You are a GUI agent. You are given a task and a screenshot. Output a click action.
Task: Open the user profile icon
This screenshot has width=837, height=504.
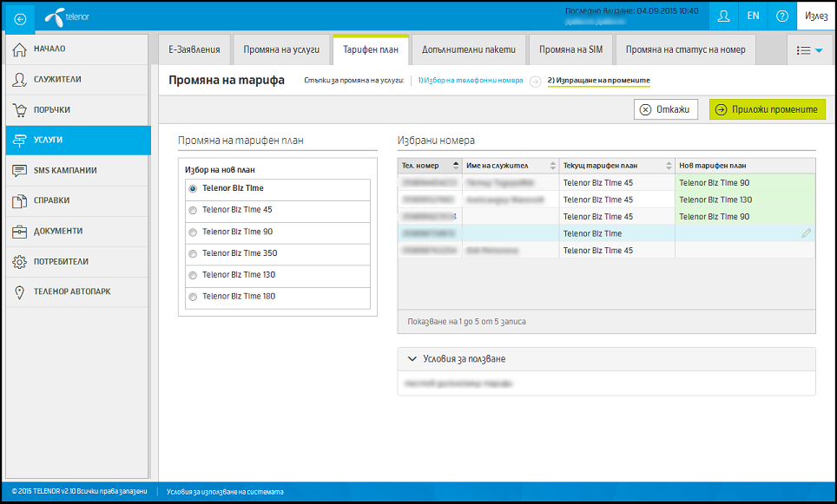pyautogui.click(x=723, y=16)
